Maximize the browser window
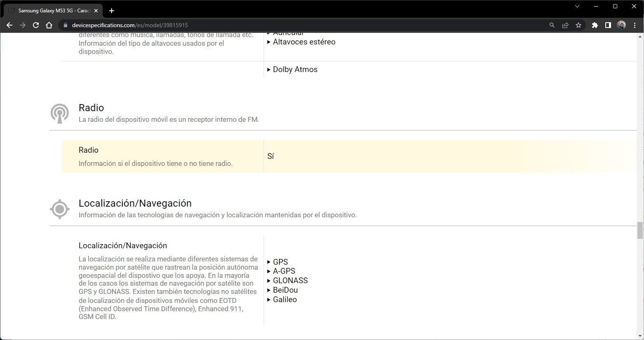 click(x=615, y=6)
